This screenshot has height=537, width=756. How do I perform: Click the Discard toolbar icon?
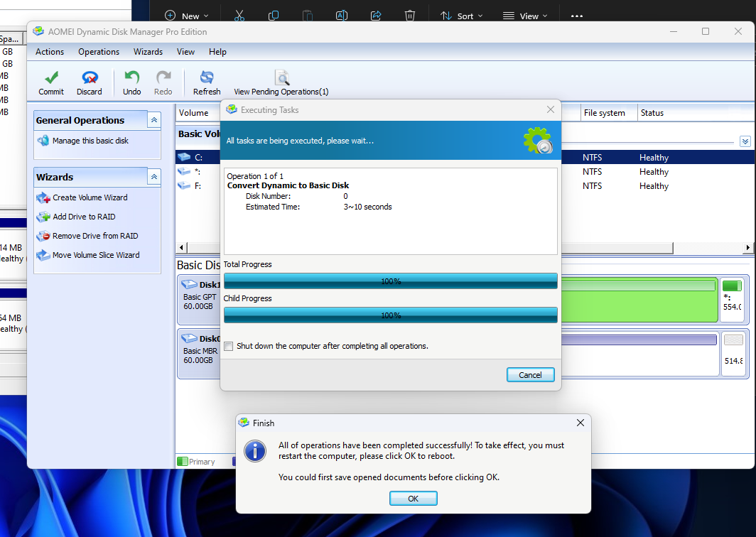pyautogui.click(x=90, y=77)
